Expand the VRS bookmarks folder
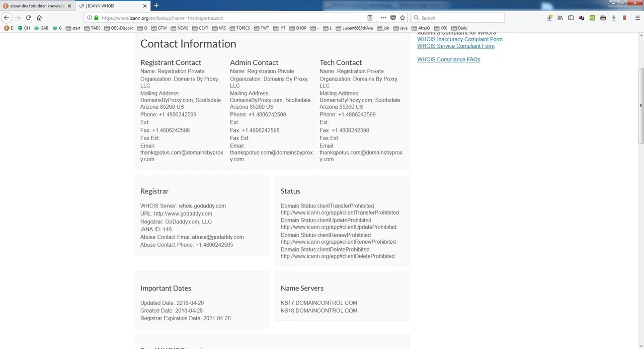 [x=219, y=28]
